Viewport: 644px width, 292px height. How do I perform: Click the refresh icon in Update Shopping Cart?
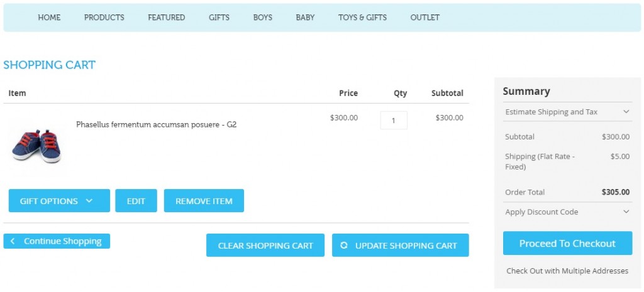tap(344, 246)
